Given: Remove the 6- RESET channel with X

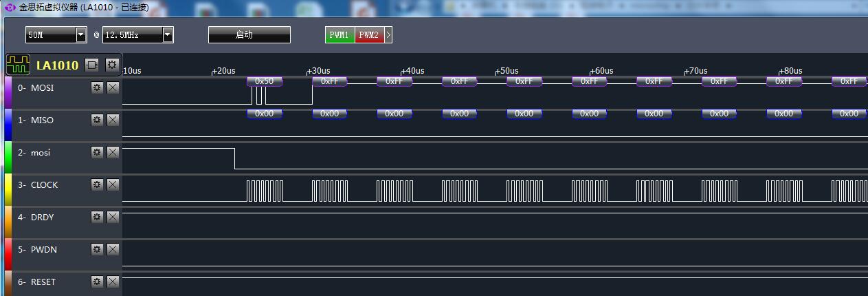Looking at the screenshot, I should [113, 282].
